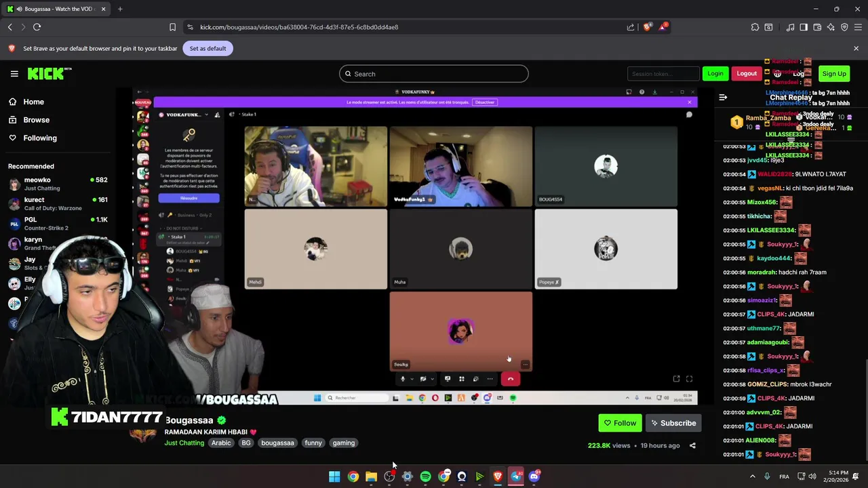Open the Brave VPN shield icon
This screenshot has width=868, height=488.
tap(844, 27)
